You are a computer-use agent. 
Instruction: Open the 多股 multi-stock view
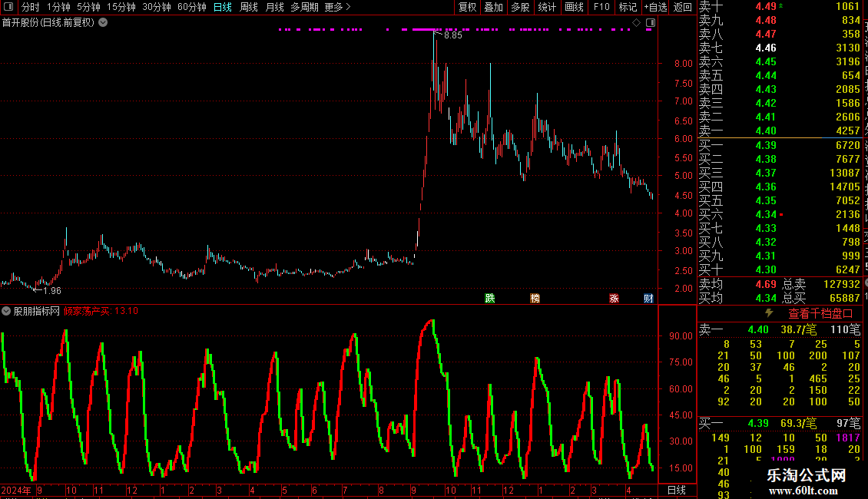520,7
